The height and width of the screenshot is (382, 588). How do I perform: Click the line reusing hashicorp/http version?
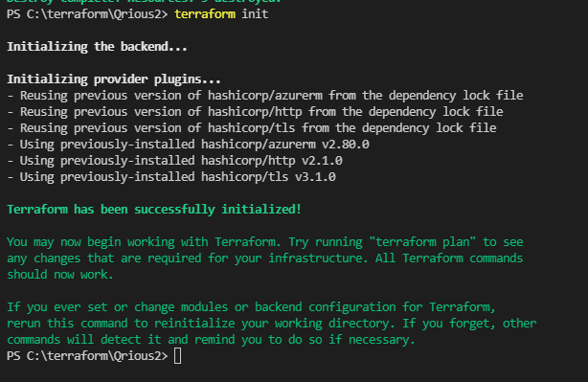click(x=255, y=112)
